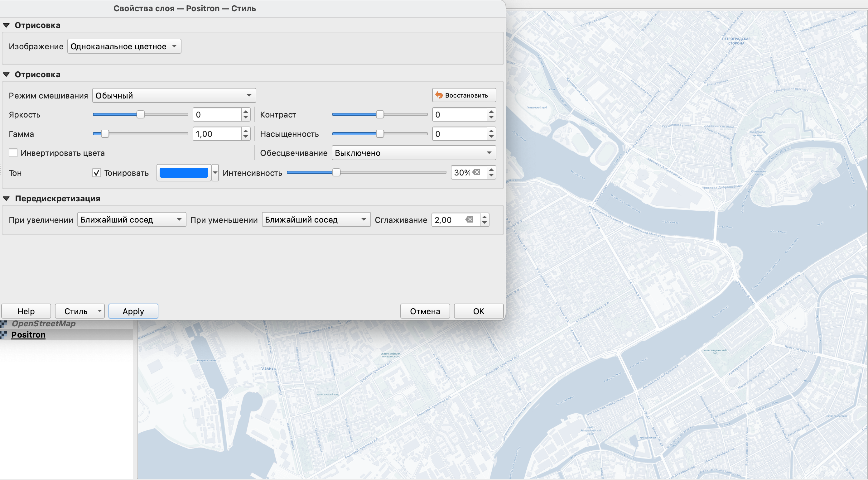Screen dimensions: 868x480
Task: Open the Изображение render type dropdown
Action: coord(124,46)
